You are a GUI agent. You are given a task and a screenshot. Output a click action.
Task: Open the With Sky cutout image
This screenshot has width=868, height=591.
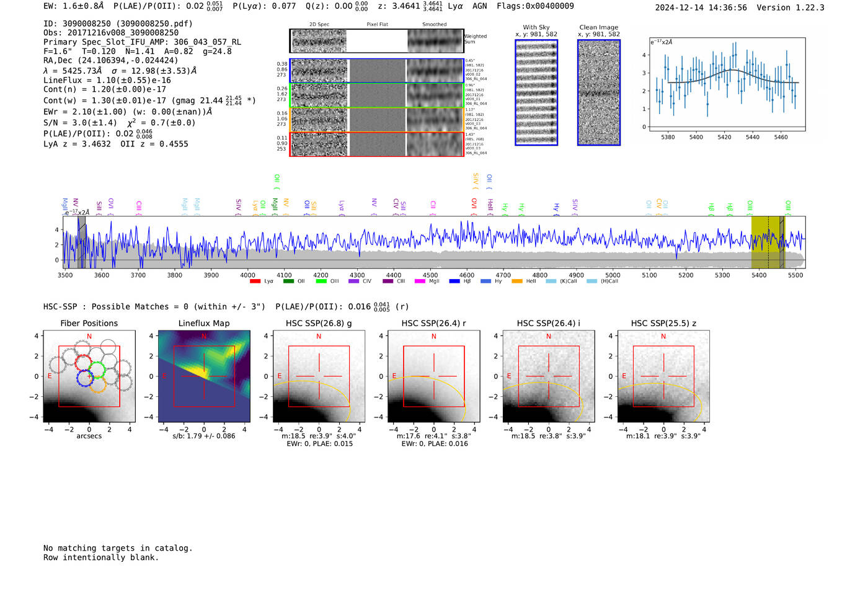(536, 92)
